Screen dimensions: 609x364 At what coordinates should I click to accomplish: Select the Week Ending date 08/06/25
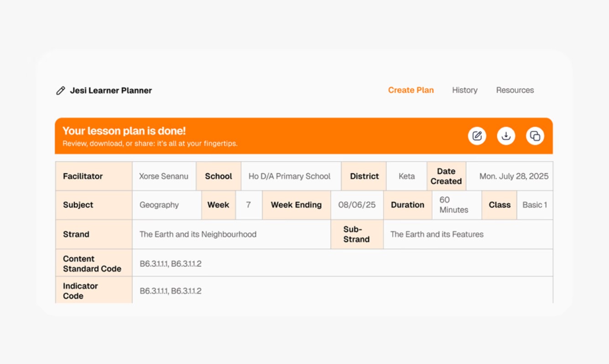357,205
